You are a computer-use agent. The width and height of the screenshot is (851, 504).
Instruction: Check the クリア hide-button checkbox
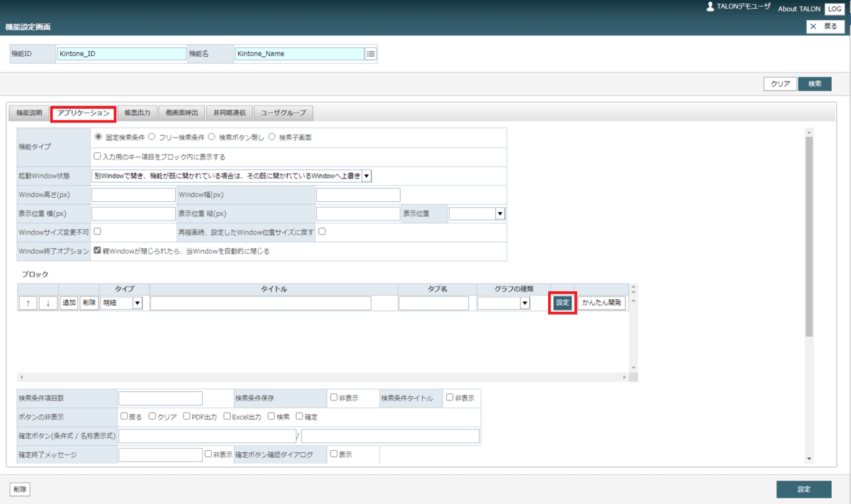[x=152, y=416]
